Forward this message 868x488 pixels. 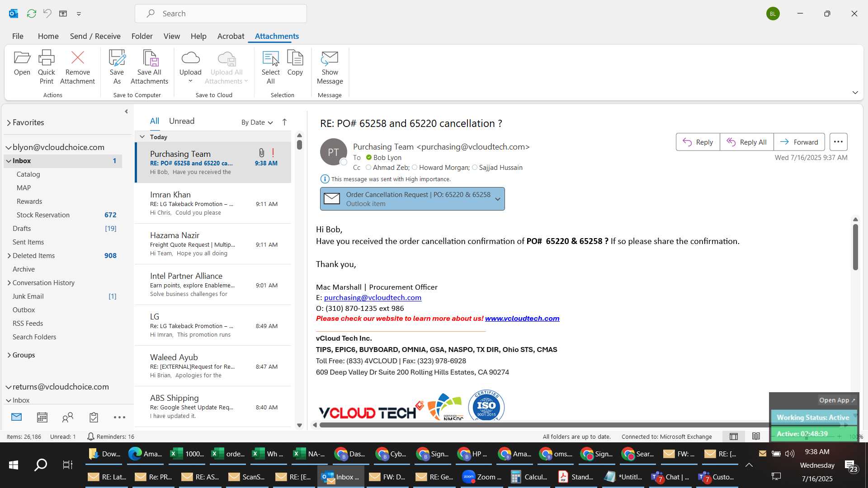799,142
